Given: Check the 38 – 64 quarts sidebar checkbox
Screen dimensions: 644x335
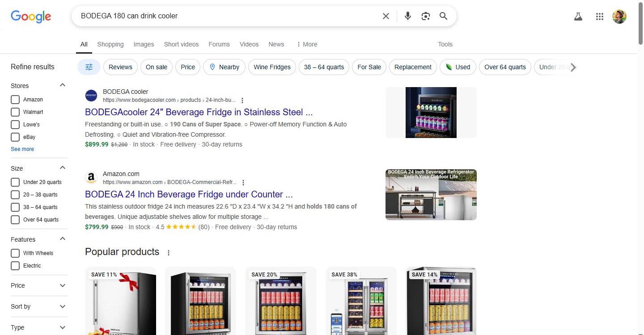Looking at the screenshot, I should [x=15, y=207].
